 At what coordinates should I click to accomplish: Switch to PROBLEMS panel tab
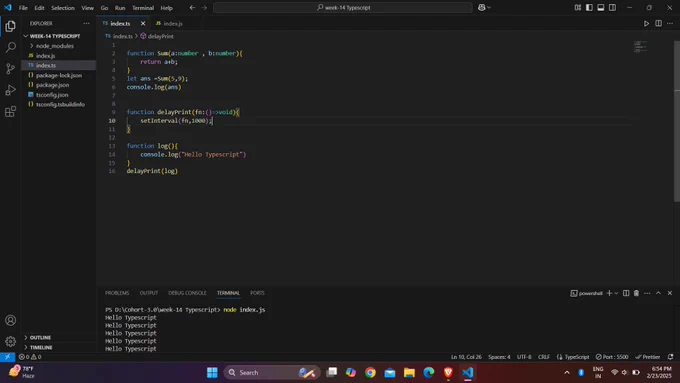117,293
